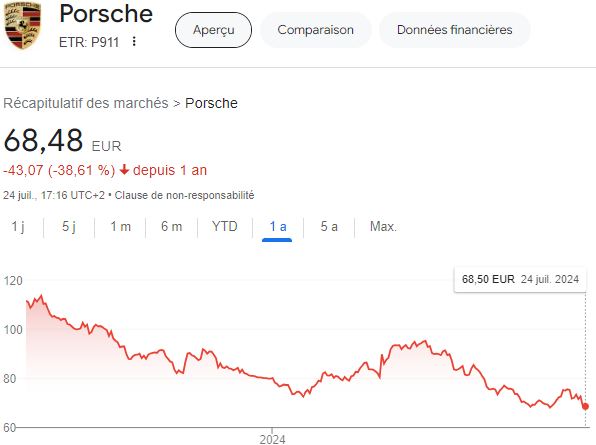The width and height of the screenshot is (596, 445).
Task: Click the red down arrow next to percentage
Action: point(124,169)
